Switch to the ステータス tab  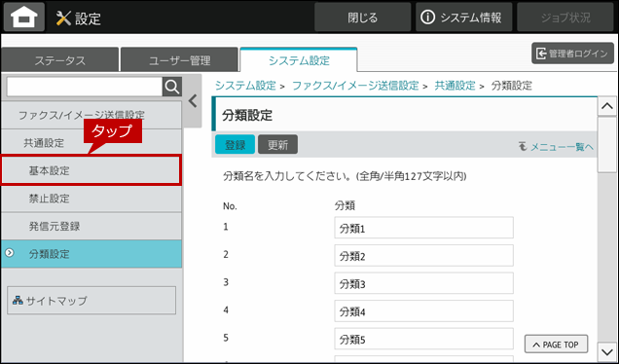click(60, 60)
